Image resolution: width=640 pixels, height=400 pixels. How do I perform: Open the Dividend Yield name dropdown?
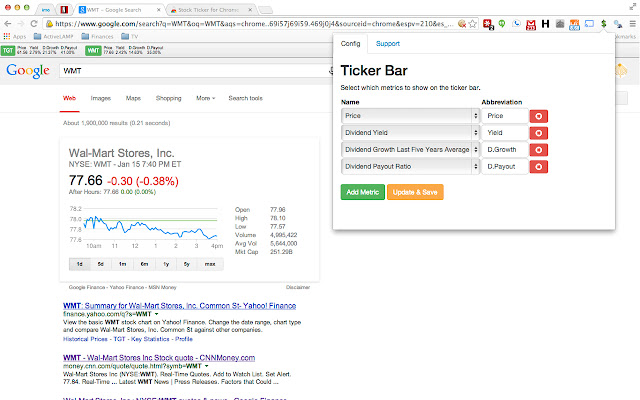tap(410, 133)
